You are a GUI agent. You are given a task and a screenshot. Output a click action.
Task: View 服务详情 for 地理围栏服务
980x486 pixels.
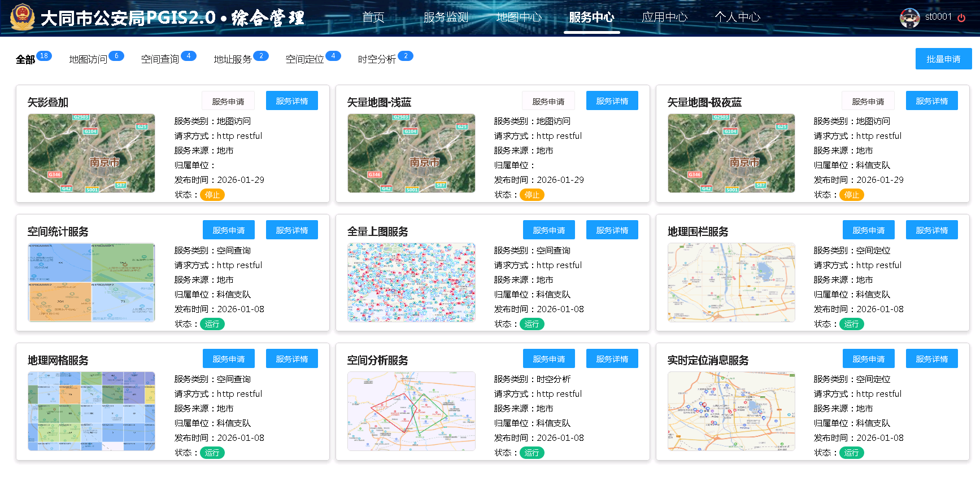(x=932, y=230)
